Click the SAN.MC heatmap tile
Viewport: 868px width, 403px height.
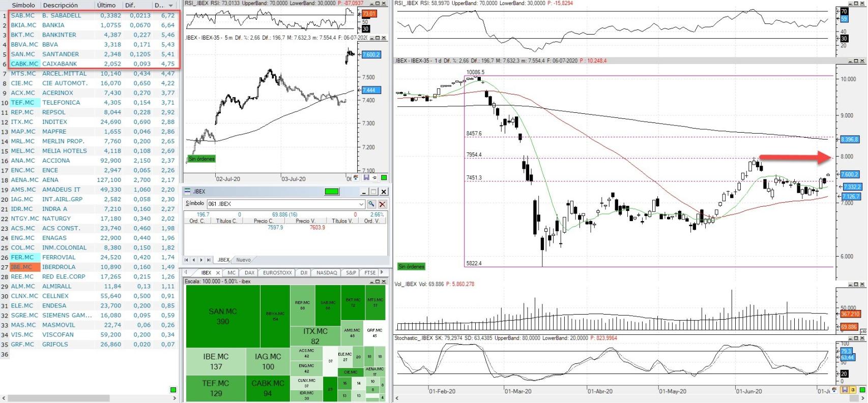(x=223, y=316)
